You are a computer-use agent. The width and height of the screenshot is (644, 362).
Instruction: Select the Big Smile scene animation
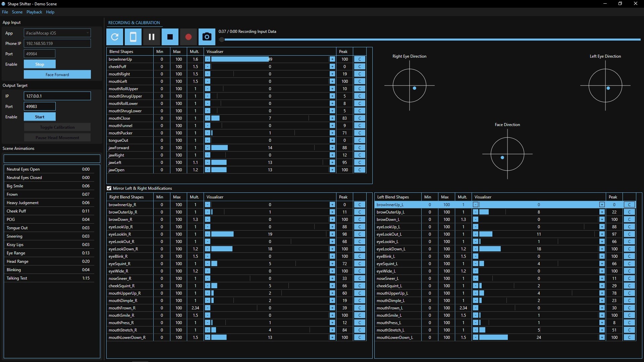pos(49,186)
